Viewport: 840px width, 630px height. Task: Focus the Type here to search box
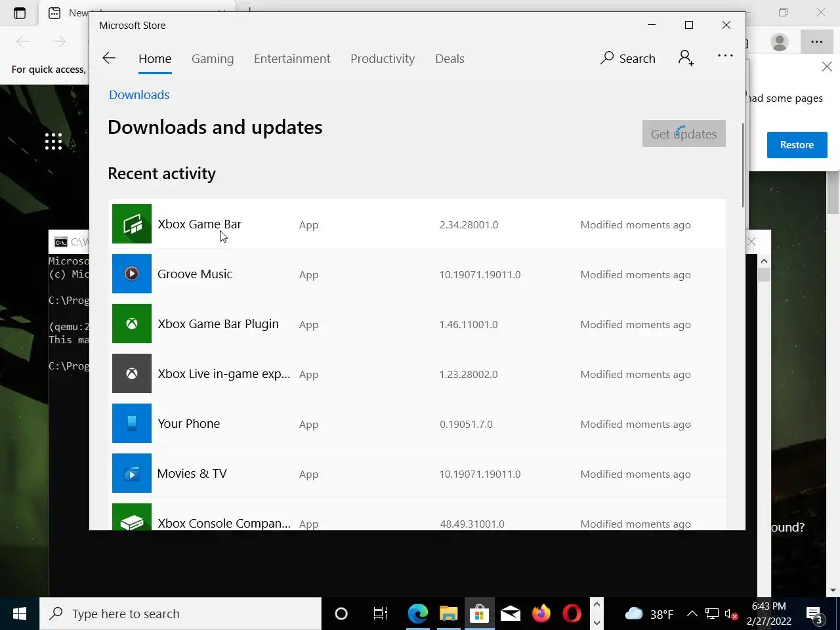point(180,614)
